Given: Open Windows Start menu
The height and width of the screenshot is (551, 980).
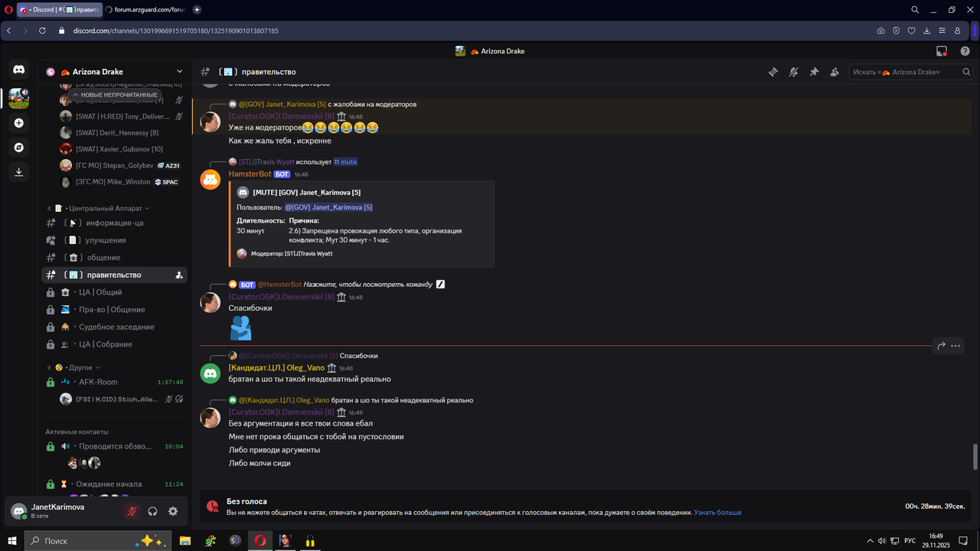Looking at the screenshot, I should point(12,541).
